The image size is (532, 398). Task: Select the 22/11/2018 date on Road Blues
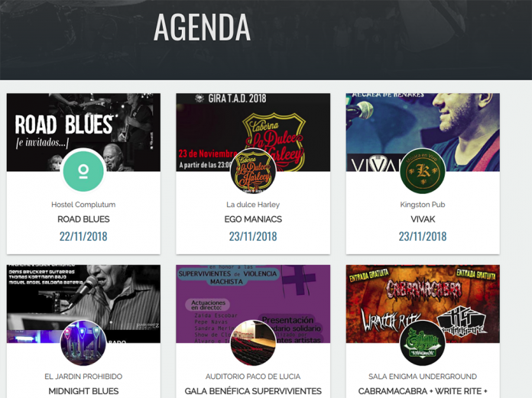click(x=83, y=236)
